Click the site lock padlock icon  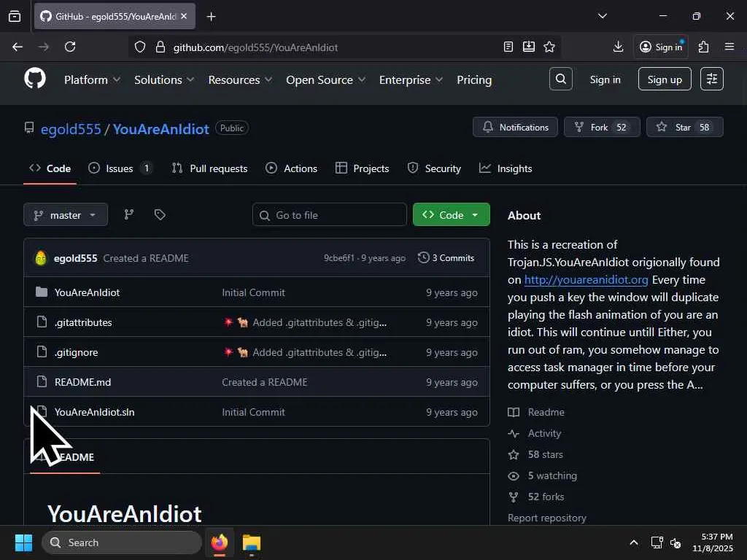coord(160,47)
